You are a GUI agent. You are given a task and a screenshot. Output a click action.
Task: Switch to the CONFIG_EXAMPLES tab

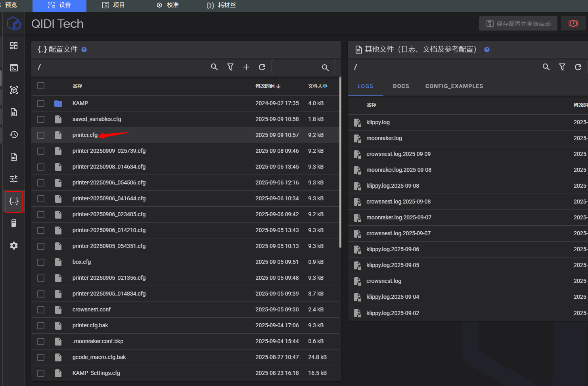tap(454, 86)
